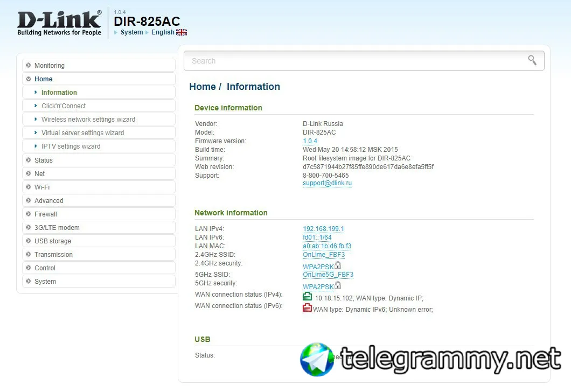The width and height of the screenshot is (571, 392).
Task: Open Wireless network settings wizard
Action: click(99, 120)
